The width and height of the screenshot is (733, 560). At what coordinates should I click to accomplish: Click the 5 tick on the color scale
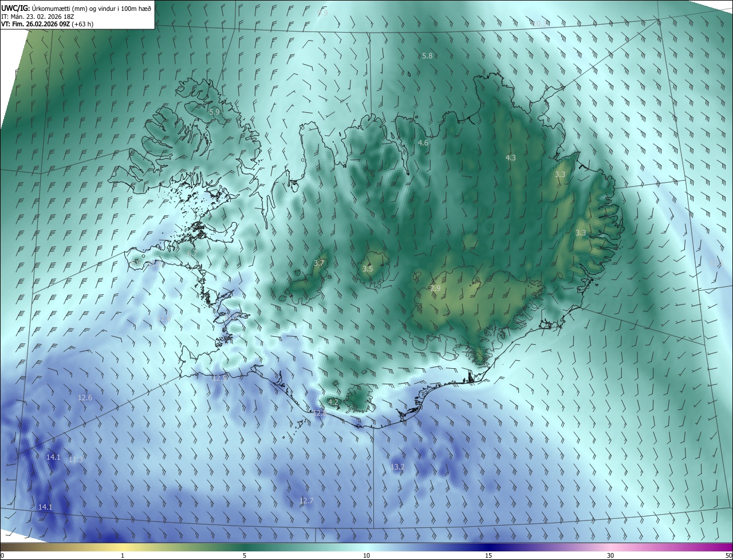245,555
